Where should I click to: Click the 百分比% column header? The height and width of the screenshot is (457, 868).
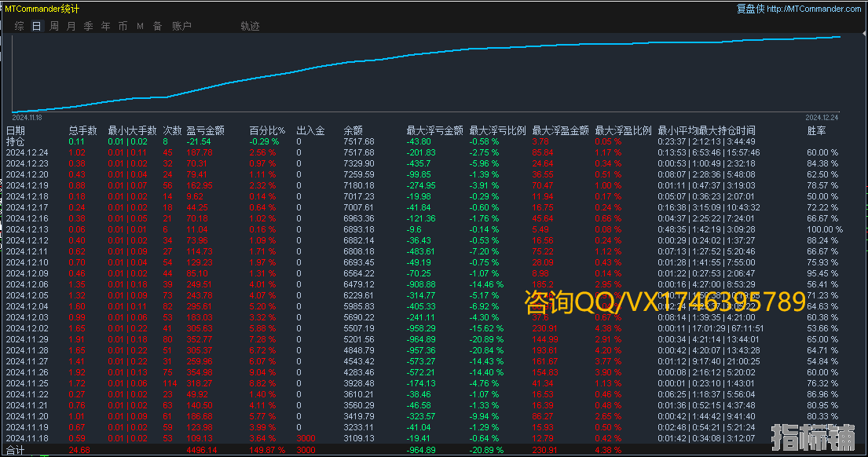(267, 130)
